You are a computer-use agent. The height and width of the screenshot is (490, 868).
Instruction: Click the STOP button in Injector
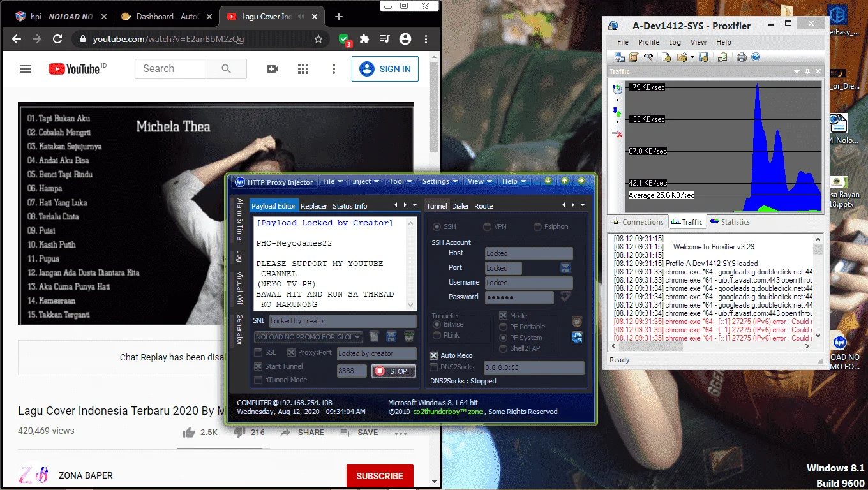(x=394, y=371)
